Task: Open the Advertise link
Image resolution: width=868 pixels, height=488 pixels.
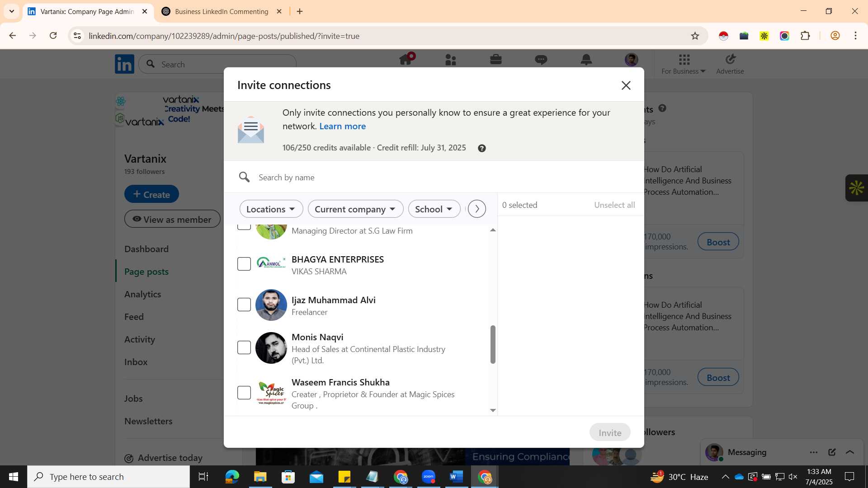Action: click(730, 64)
